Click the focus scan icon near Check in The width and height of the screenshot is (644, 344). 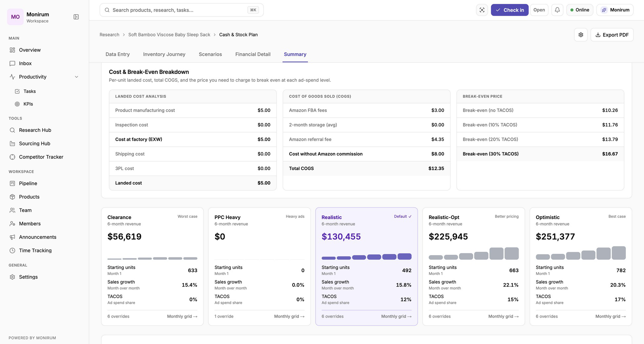[x=482, y=10]
